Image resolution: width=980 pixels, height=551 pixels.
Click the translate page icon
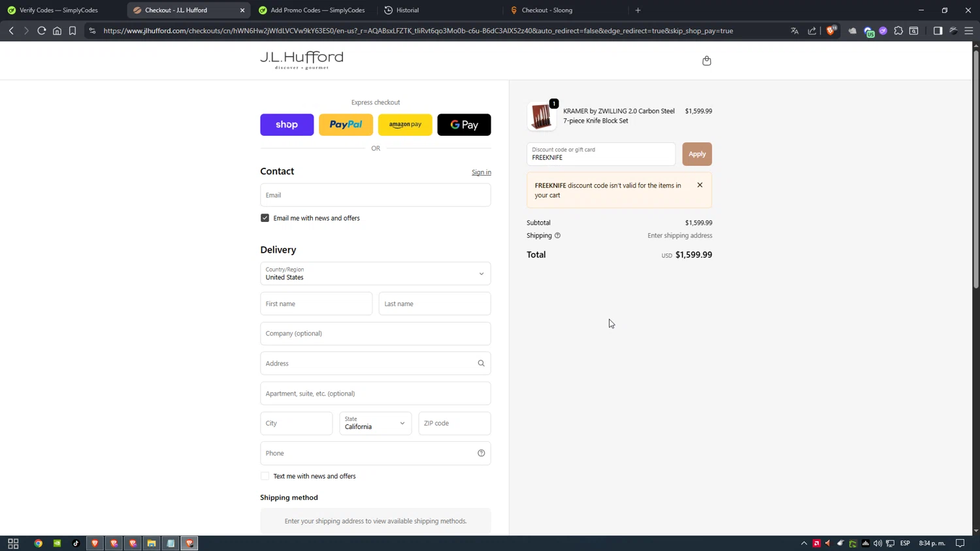coord(794,31)
